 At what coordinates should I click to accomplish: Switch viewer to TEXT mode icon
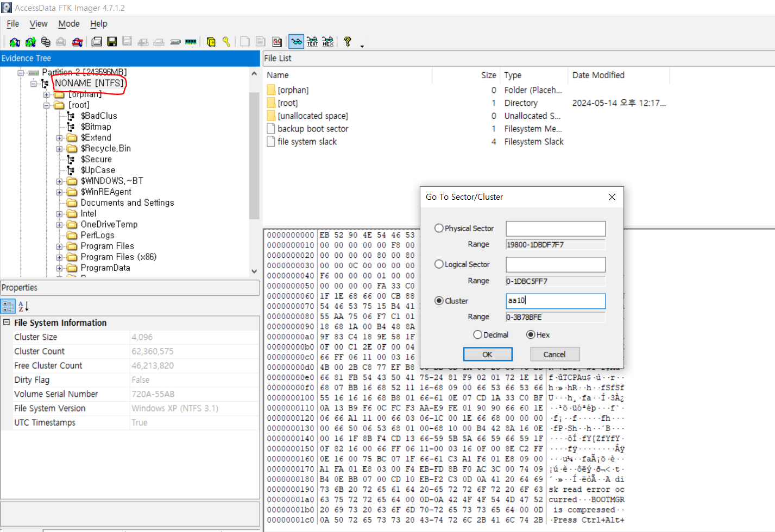[312, 42]
